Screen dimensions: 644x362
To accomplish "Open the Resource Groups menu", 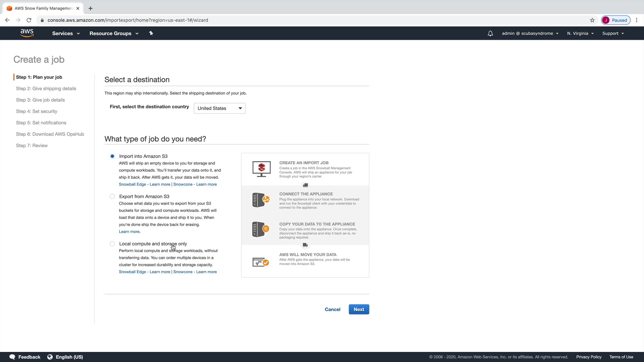I will [114, 34].
